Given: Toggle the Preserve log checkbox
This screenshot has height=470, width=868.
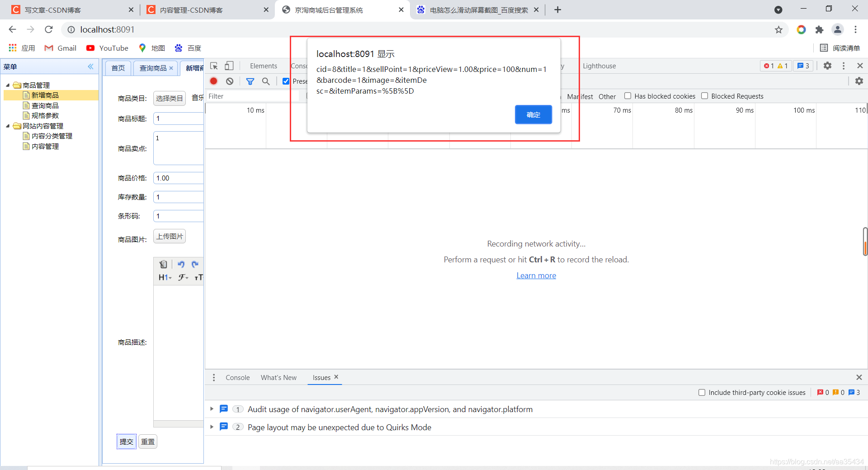Looking at the screenshot, I should 286,81.
